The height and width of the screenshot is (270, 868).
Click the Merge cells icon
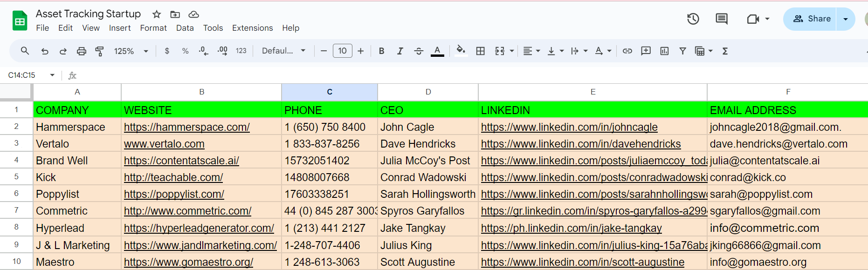pos(500,51)
